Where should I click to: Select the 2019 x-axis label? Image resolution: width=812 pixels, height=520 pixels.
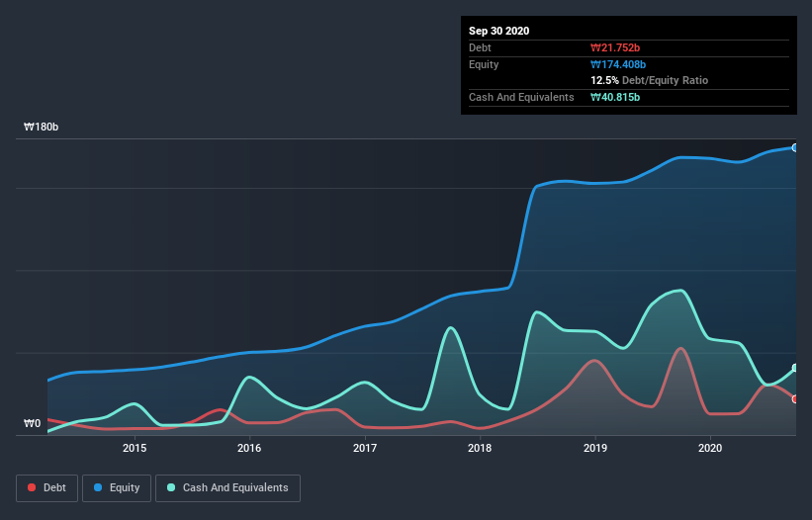(x=595, y=448)
